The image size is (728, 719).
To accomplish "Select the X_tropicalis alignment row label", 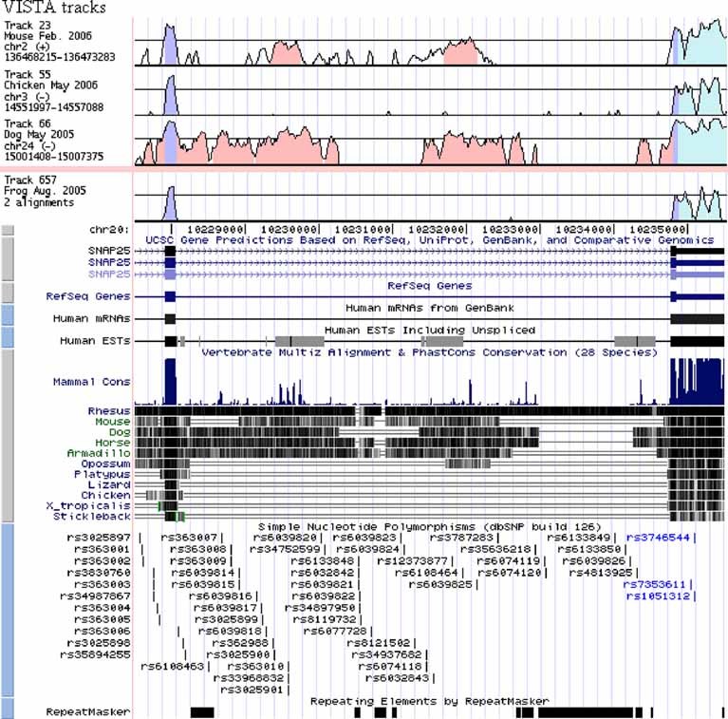I will [x=88, y=506].
